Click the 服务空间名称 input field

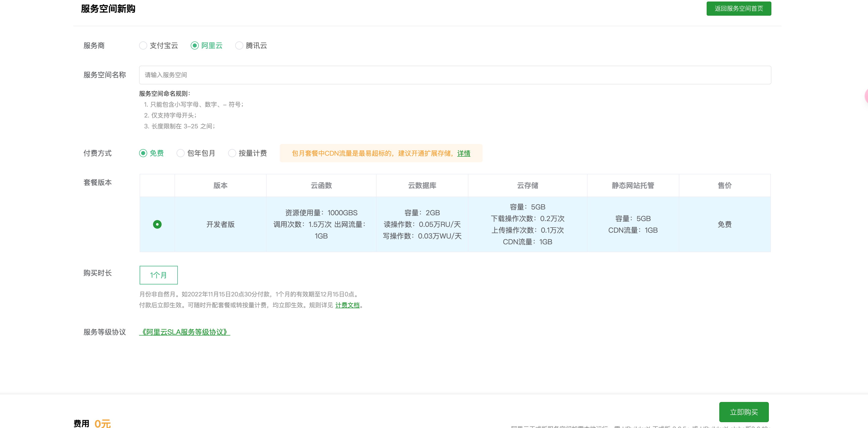tap(455, 75)
